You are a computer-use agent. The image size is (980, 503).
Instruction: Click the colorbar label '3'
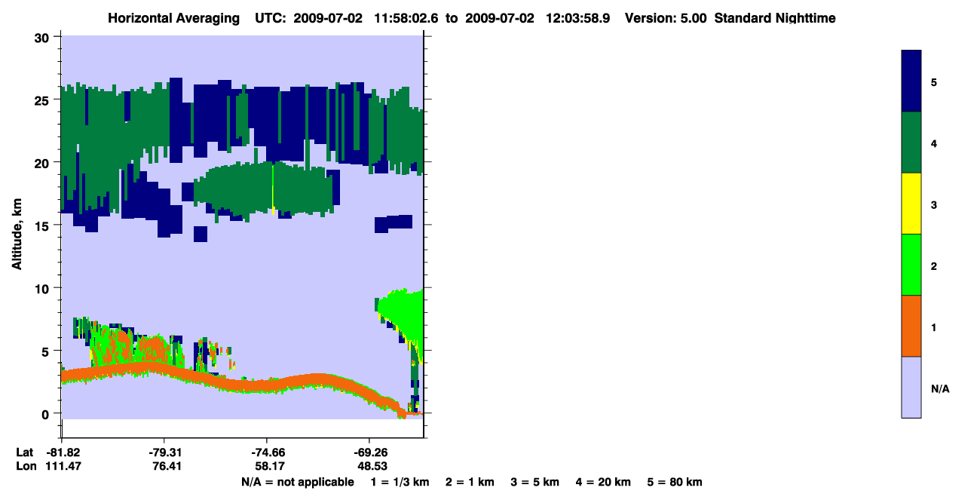934,204
